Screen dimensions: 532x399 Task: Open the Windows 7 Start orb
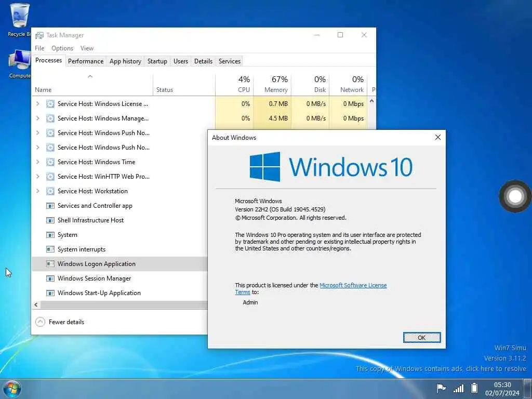pyautogui.click(x=12, y=389)
